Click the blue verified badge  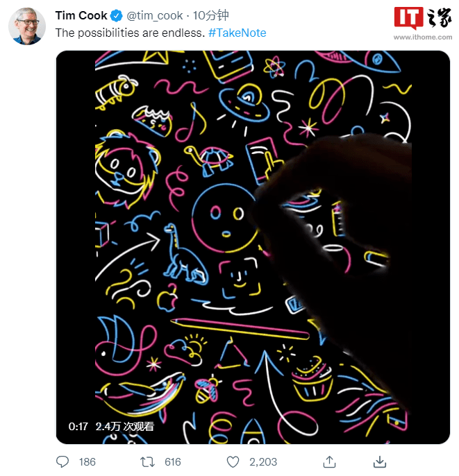pos(117,15)
